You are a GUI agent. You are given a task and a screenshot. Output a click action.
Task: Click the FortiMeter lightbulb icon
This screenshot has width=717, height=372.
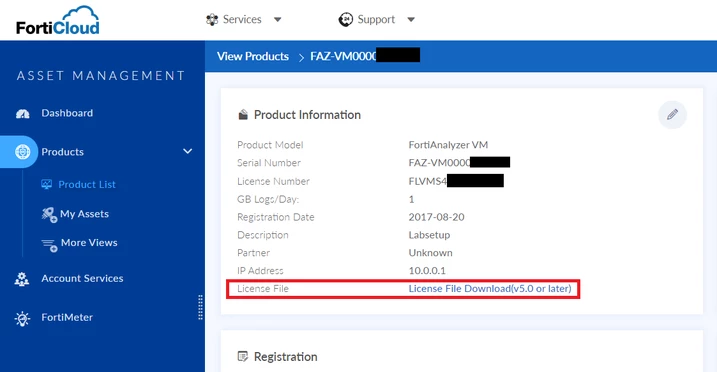22,318
